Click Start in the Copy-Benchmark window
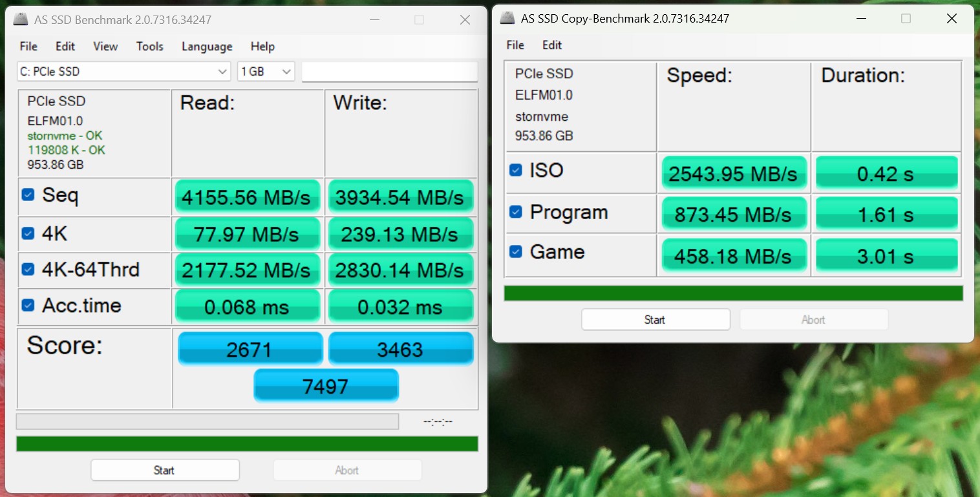This screenshot has width=980, height=497. click(655, 319)
